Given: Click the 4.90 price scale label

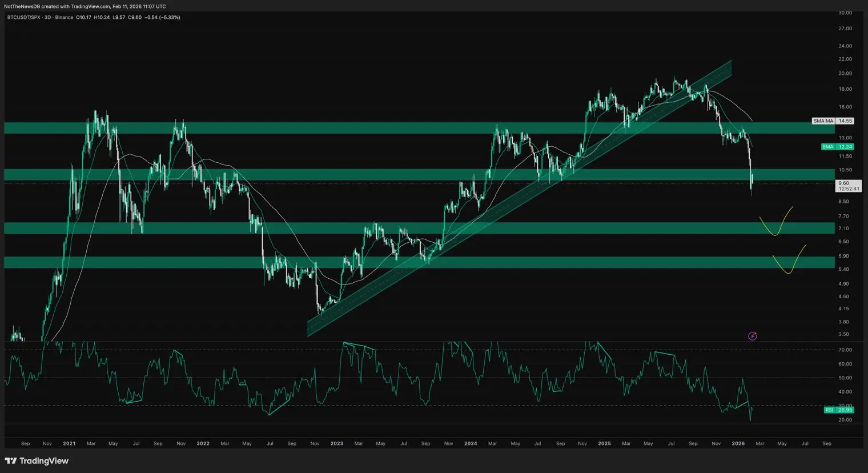Looking at the screenshot, I should tap(843, 283).
